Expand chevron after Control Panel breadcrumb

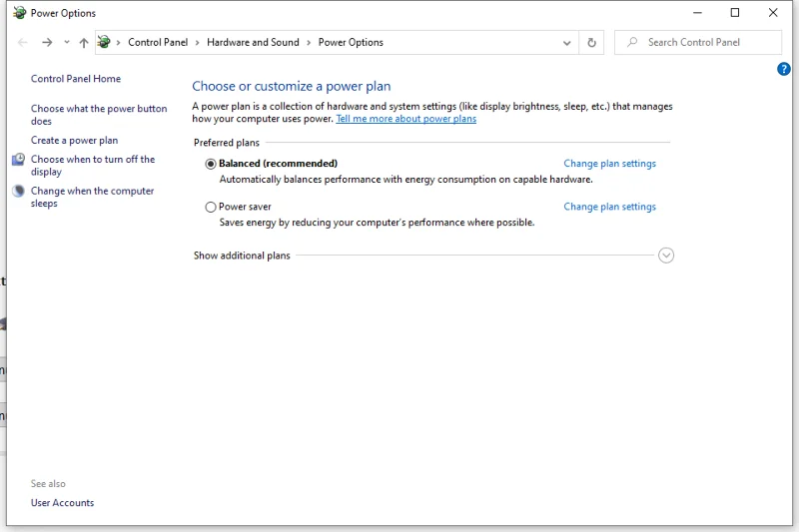coord(197,43)
